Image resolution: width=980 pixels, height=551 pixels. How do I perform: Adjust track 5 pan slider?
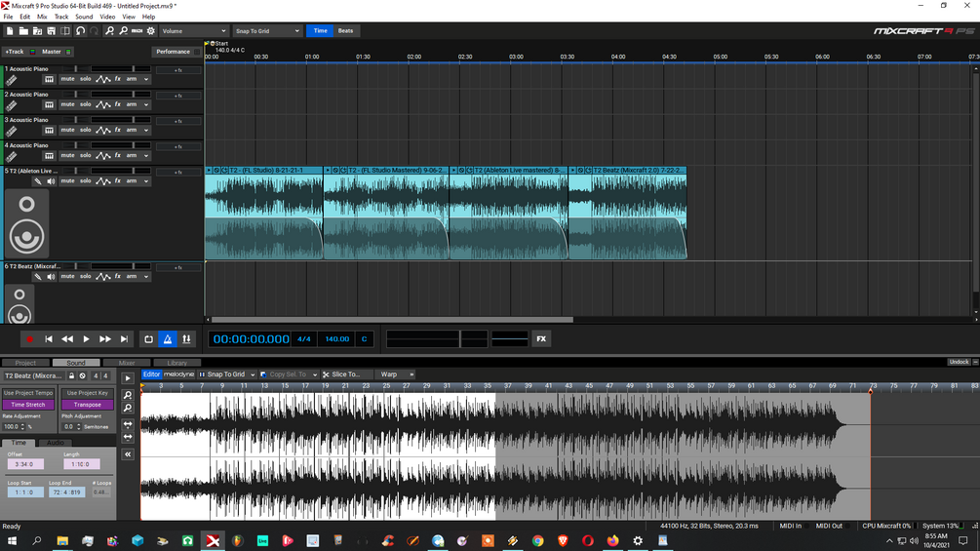pyautogui.click(x=75, y=171)
